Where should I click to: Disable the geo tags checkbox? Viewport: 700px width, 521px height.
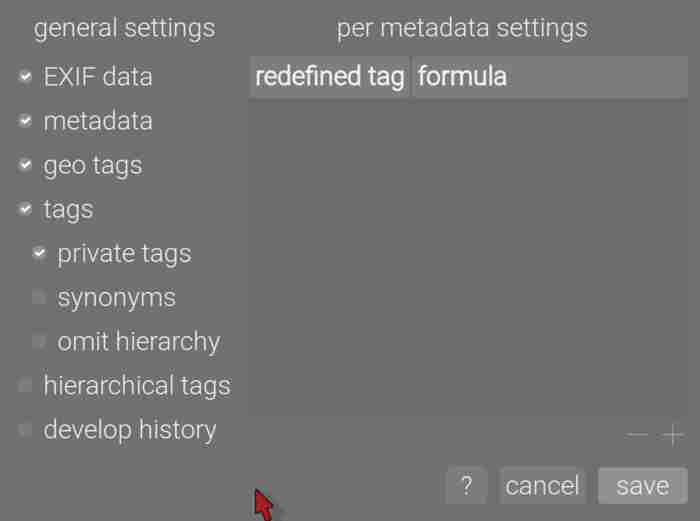pyautogui.click(x=26, y=165)
